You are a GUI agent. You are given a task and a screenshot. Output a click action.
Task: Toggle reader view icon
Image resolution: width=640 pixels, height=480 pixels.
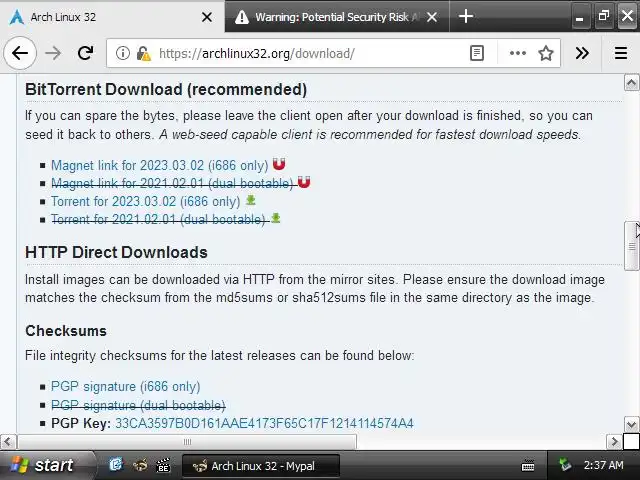coord(477,53)
